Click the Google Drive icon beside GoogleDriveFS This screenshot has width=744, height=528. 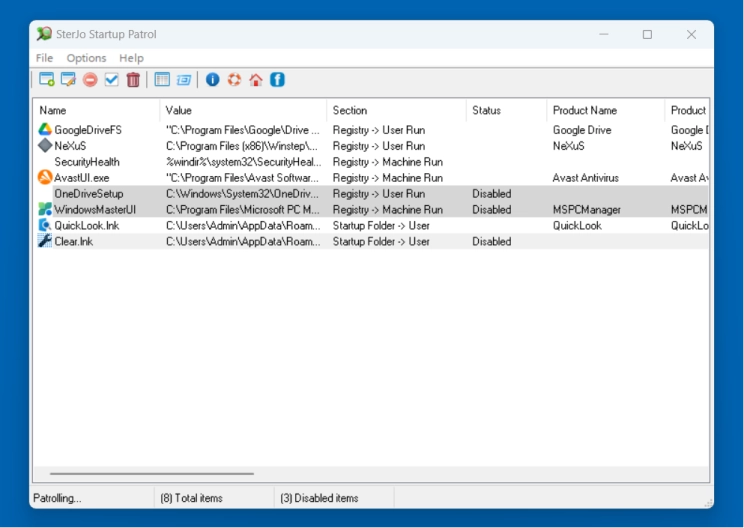[x=45, y=129]
